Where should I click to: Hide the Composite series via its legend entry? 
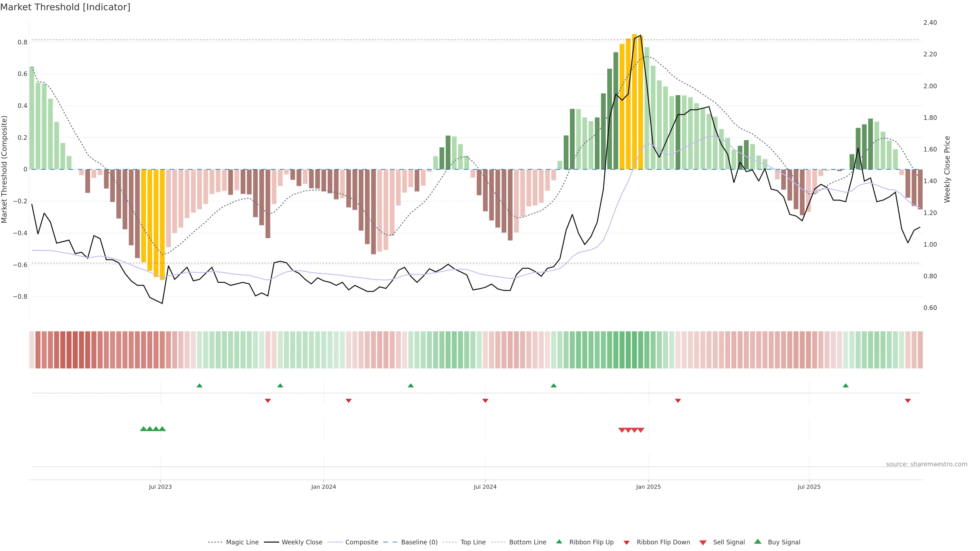(x=361, y=542)
